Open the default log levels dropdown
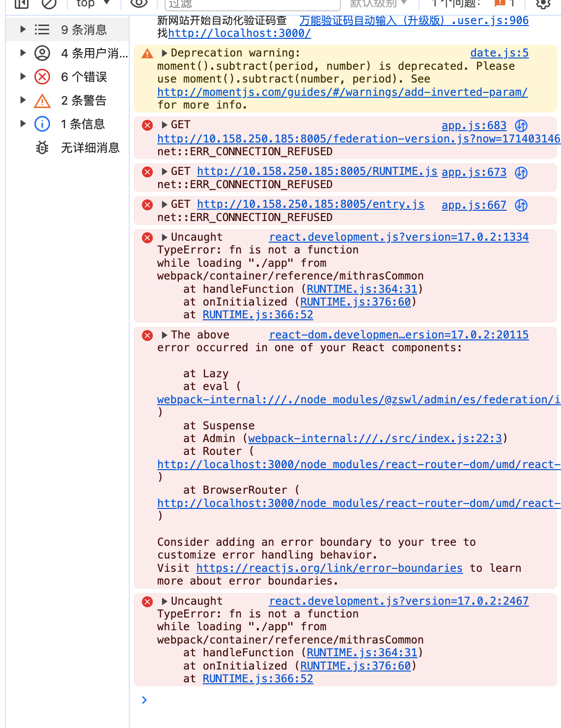561x728 pixels. (378, 4)
